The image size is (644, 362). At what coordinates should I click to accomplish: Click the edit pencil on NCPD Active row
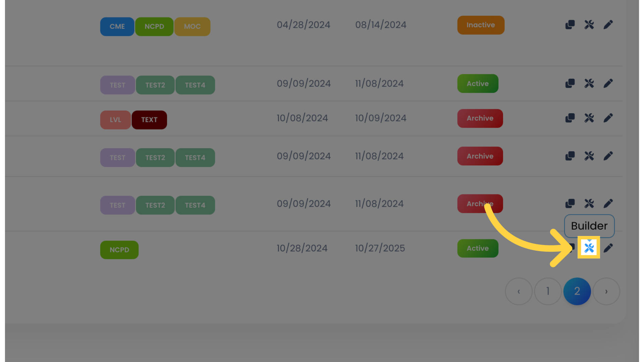click(x=608, y=248)
